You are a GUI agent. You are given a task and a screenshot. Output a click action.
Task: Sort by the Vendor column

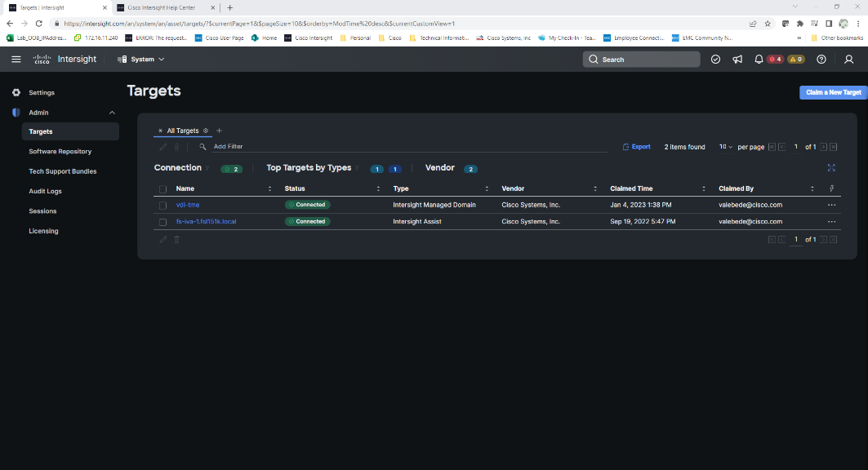coord(595,189)
